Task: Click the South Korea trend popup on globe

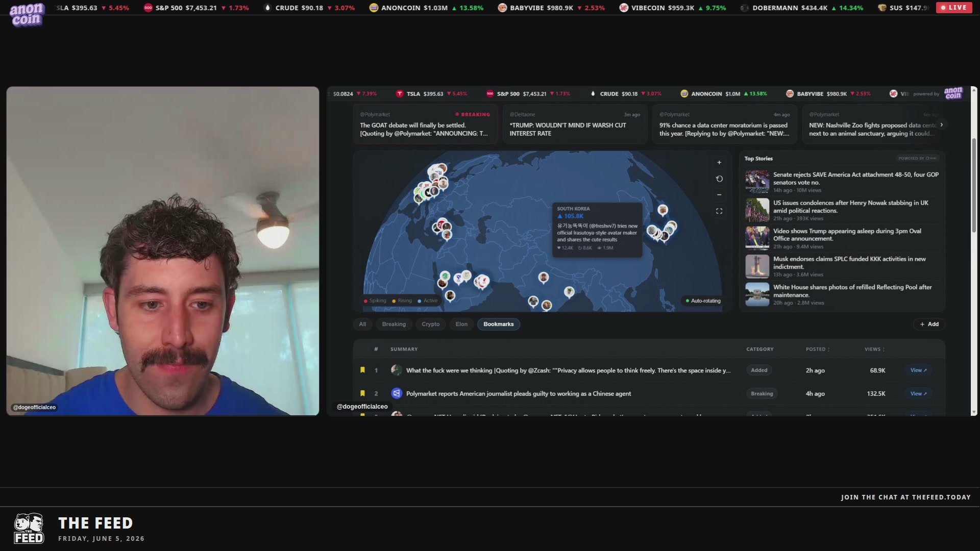Action: point(597,230)
